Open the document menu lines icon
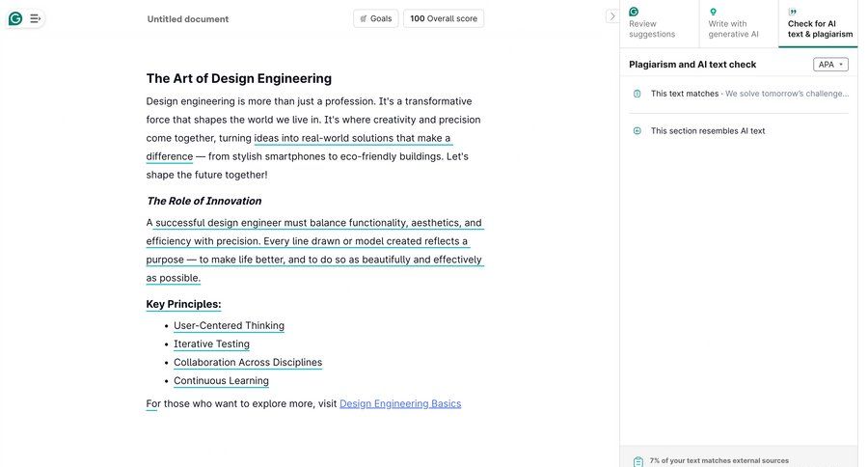The image size is (868, 467). [x=35, y=19]
